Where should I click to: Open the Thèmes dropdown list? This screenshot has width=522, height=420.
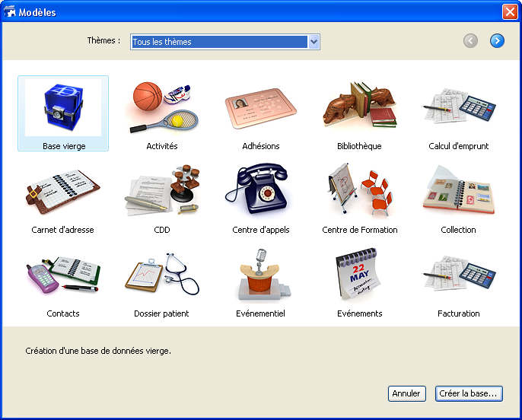[x=314, y=42]
